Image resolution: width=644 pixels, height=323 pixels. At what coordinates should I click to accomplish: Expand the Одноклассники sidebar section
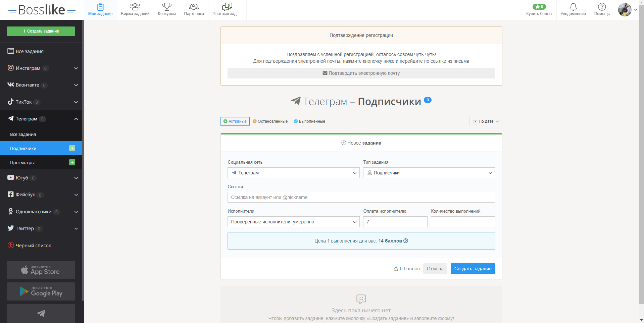[x=76, y=212]
